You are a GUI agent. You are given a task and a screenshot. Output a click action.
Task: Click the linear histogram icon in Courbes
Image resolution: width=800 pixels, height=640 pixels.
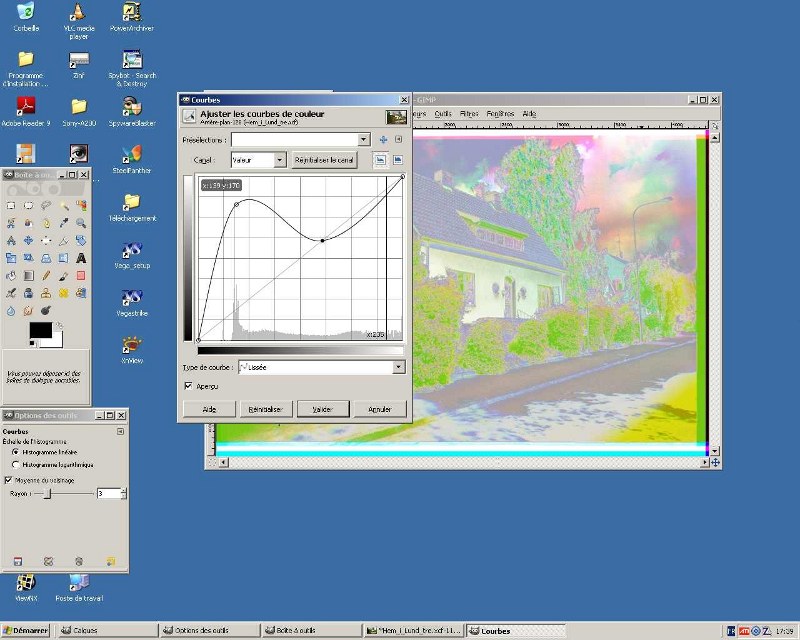[x=380, y=160]
